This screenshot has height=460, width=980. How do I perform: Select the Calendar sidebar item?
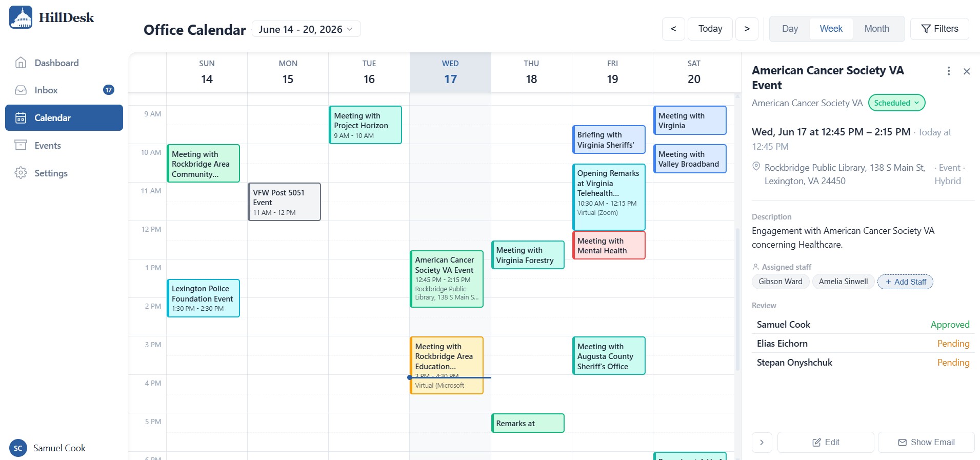click(64, 118)
